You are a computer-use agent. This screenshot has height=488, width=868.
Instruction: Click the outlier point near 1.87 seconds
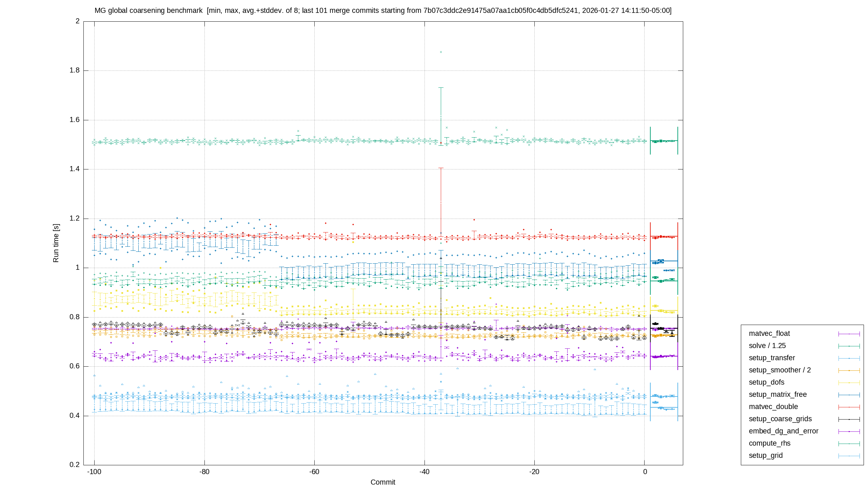point(441,52)
